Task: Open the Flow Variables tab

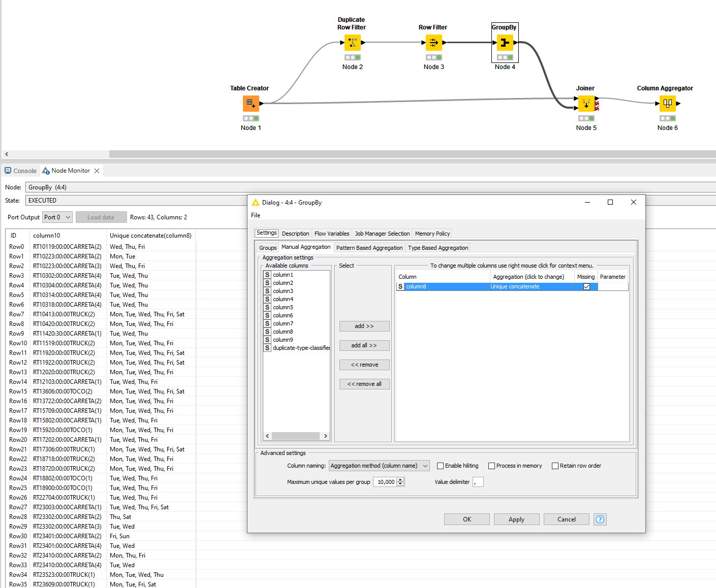Action: point(332,234)
